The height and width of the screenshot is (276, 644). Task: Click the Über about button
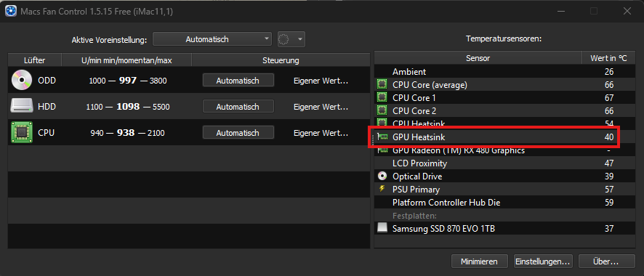[x=607, y=261]
